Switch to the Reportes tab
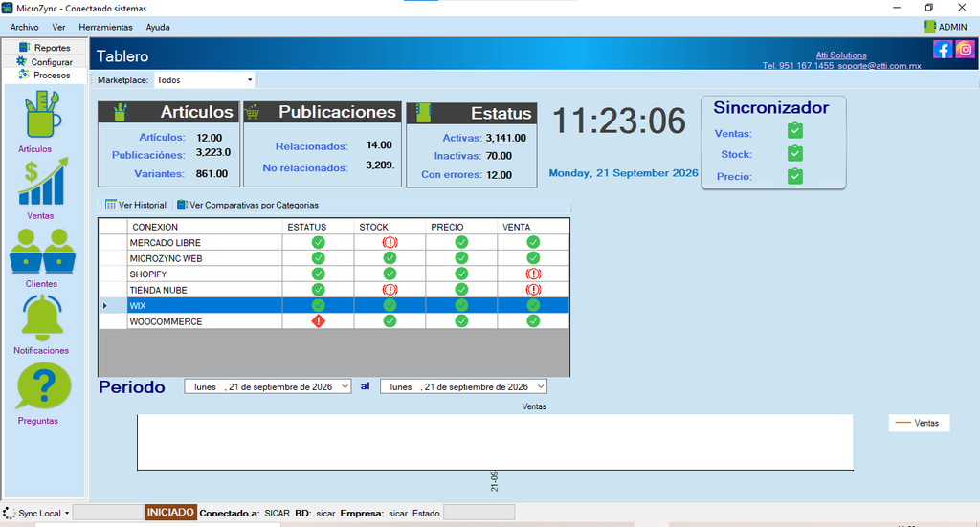 (x=45, y=48)
